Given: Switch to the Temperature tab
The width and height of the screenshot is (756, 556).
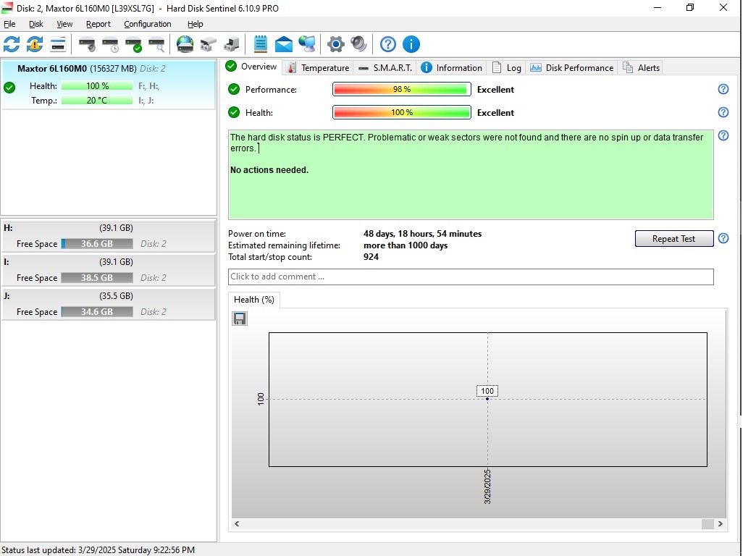Looking at the screenshot, I should (x=318, y=68).
